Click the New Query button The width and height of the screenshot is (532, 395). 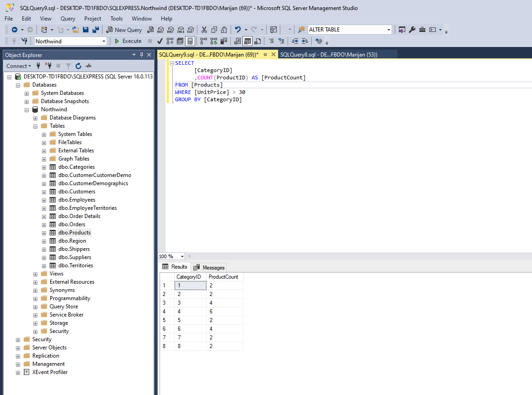[x=124, y=30]
